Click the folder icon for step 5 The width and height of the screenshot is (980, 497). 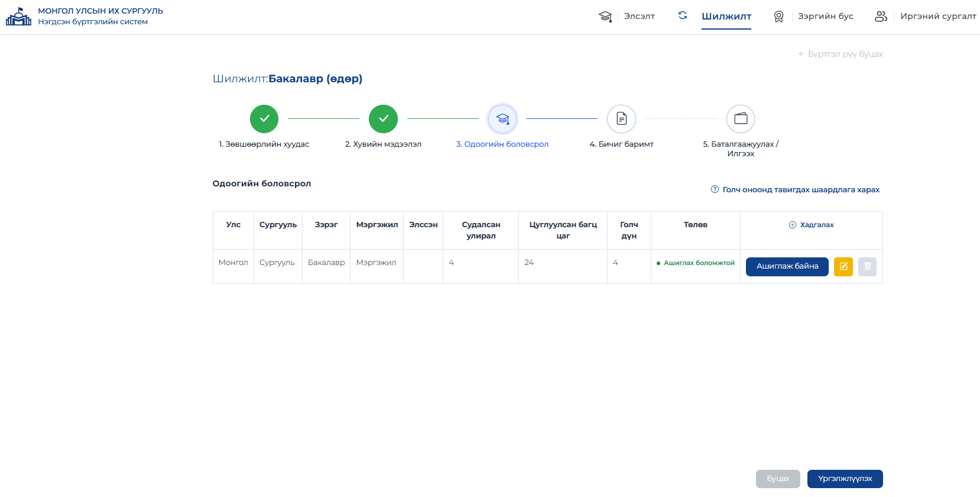click(741, 119)
